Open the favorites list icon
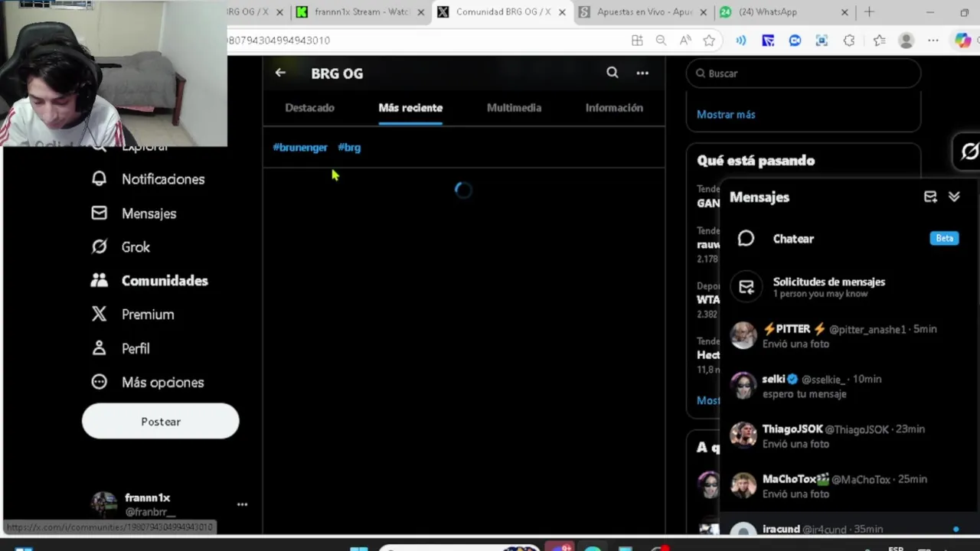 (879, 41)
